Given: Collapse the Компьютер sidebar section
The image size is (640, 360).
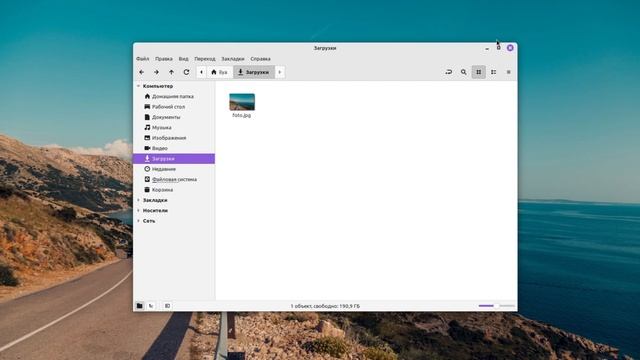Looking at the screenshot, I should pos(138,86).
